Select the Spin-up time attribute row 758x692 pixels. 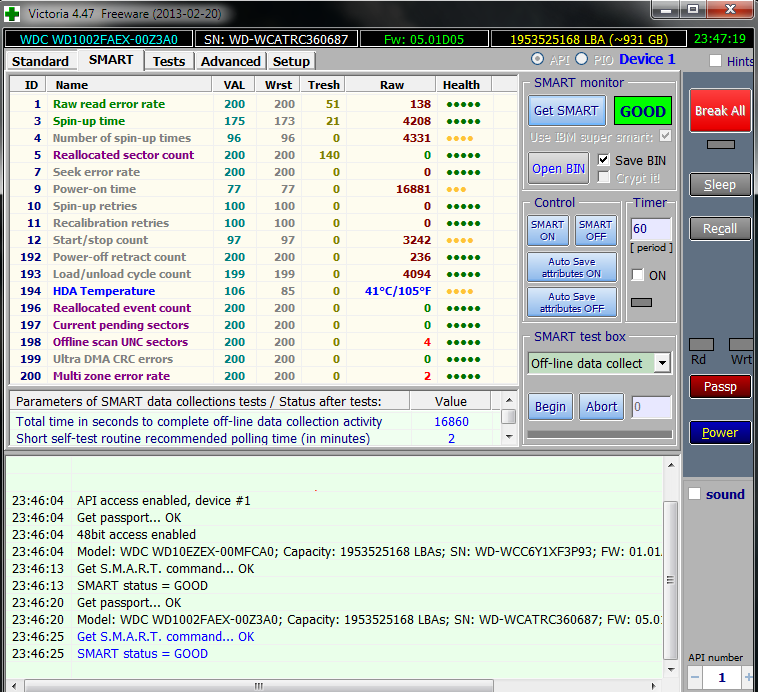coord(263,121)
